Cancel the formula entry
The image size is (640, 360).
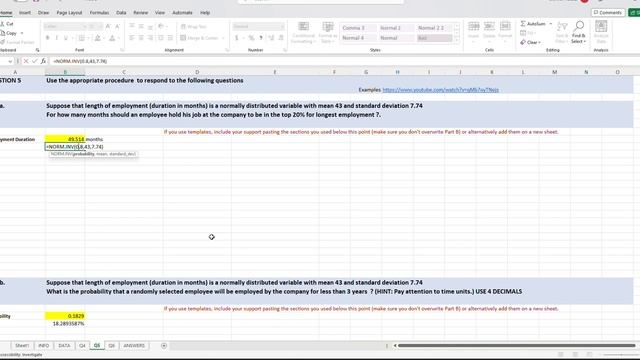[26, 61]
